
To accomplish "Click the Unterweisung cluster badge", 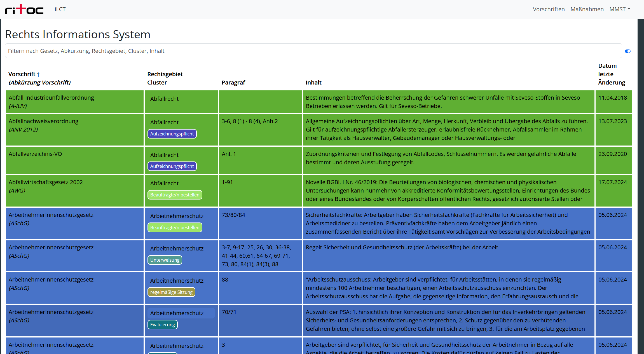I will 165,260.
